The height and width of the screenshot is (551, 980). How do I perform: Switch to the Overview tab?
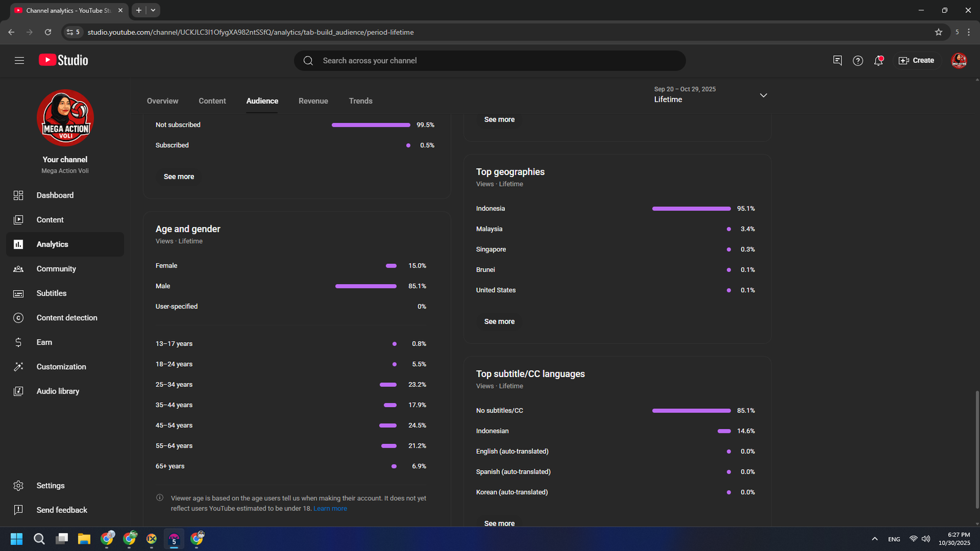tap(162, 101)
